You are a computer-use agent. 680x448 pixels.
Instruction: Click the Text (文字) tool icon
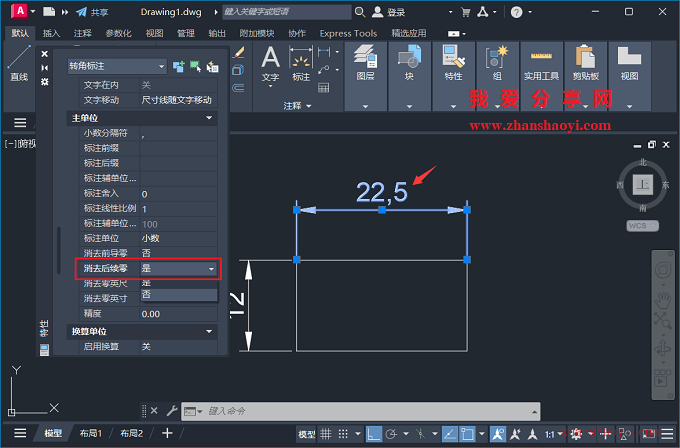click(x=270, y=57)
